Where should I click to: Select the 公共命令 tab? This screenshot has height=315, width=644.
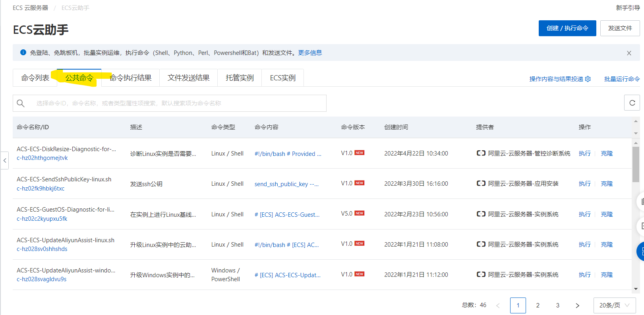(79, 78)
